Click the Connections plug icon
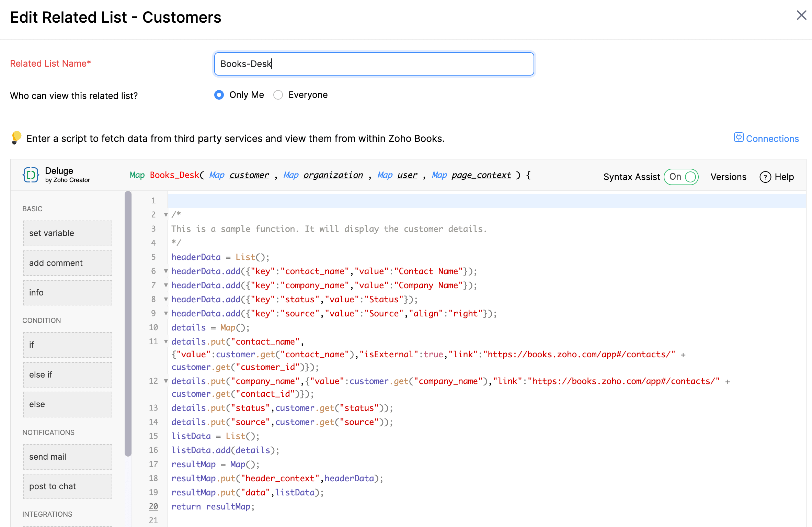This screenshot has height=527, width=812. [x=739, y=138]
